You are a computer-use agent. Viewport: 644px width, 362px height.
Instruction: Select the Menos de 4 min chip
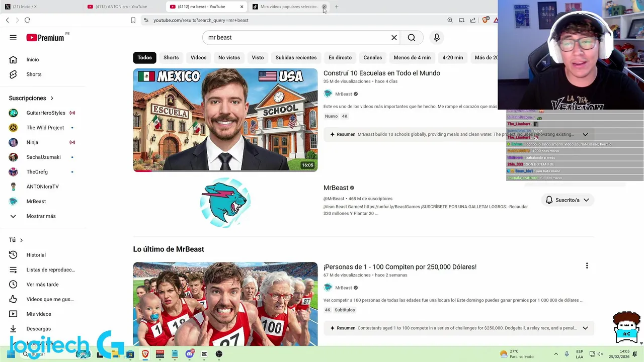tap(412, 57)
